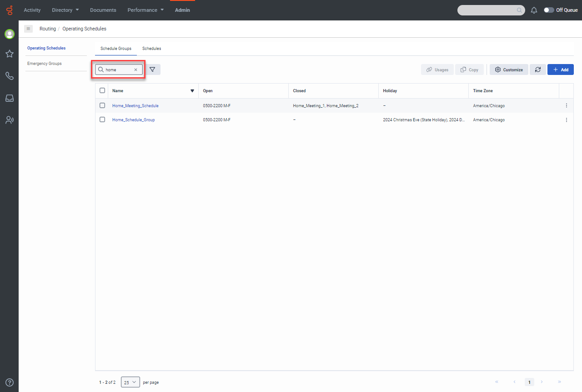Click the Add button
This screenshot has height=392, width=582.
tap(560, 69)
